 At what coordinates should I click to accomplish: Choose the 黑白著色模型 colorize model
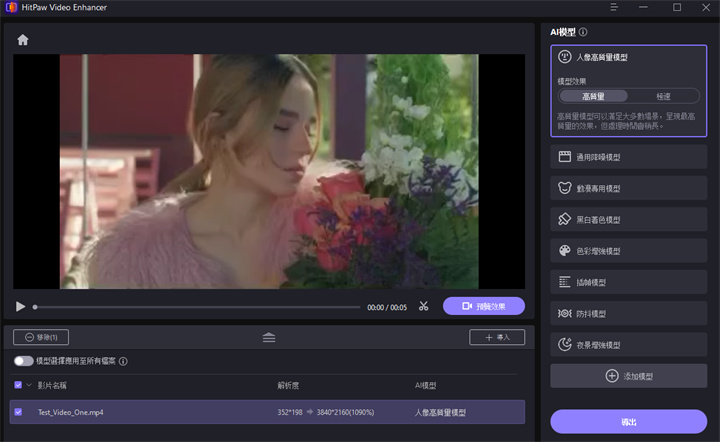[628, 219]
